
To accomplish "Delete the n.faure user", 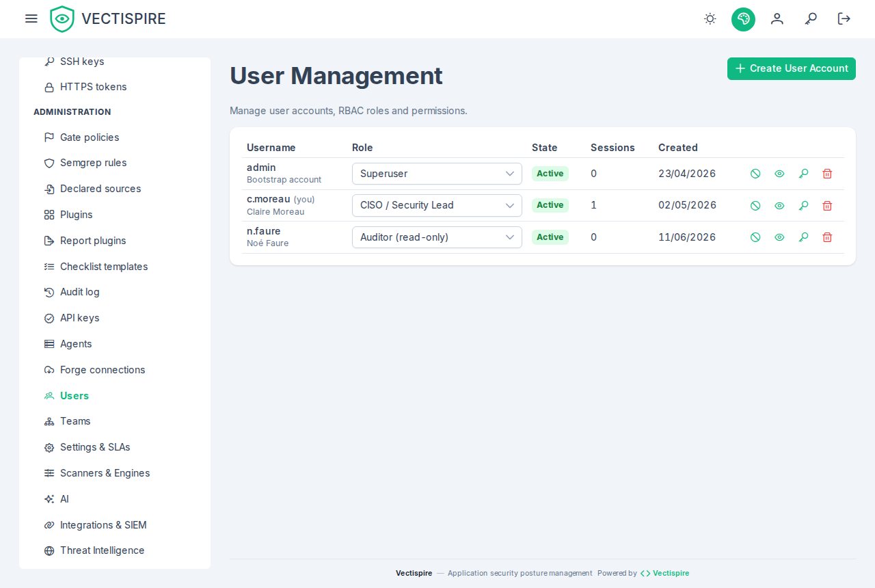I will [827, 237].
